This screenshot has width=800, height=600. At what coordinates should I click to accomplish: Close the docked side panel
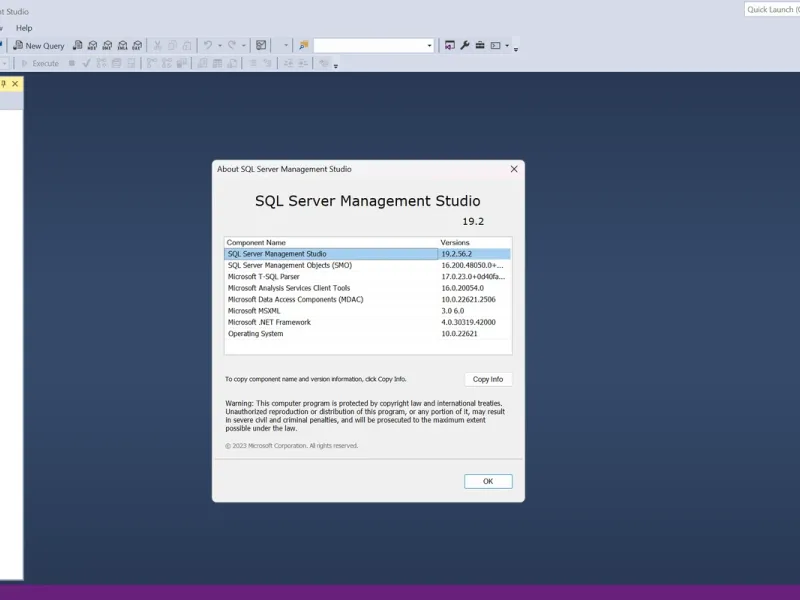pos(15,84)
